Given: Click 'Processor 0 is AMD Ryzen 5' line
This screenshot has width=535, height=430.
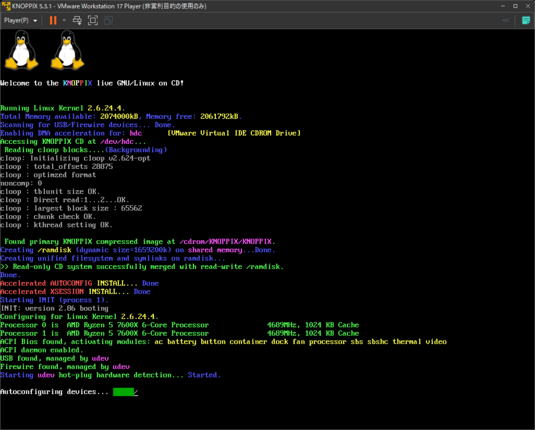Looking at the screenshot, I should point(179,325).
